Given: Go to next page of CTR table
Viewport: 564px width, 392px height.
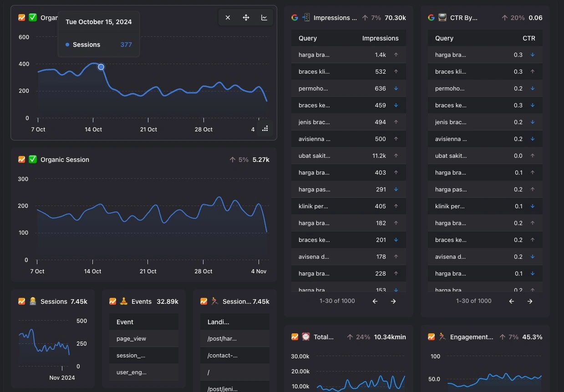Looking at the screenshot, I should click(x=530, y=301).
